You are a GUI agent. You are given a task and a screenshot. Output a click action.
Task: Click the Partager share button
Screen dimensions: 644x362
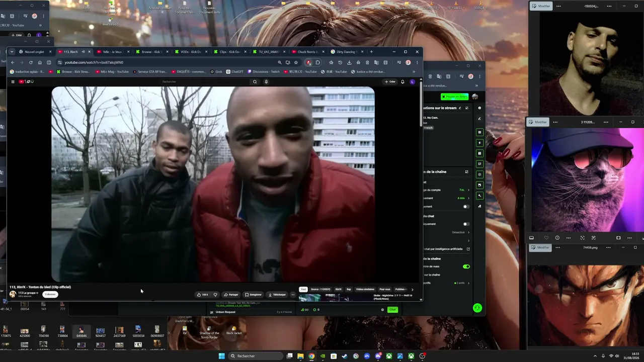[x=231, y=295]
